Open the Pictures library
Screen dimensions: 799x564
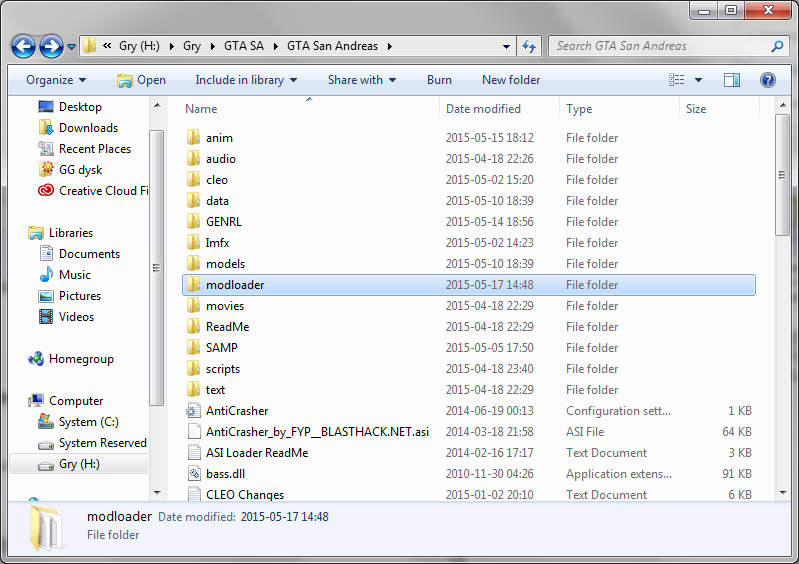(70, 296)
